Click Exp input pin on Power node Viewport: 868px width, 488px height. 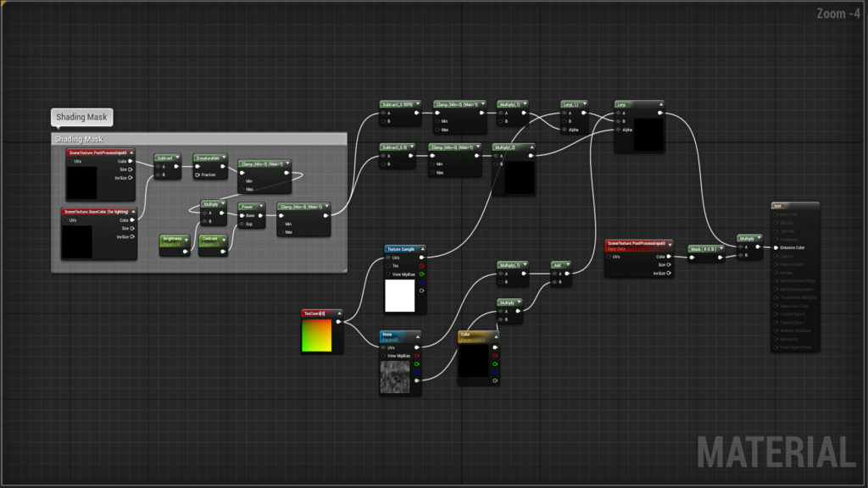click(242, 224)
